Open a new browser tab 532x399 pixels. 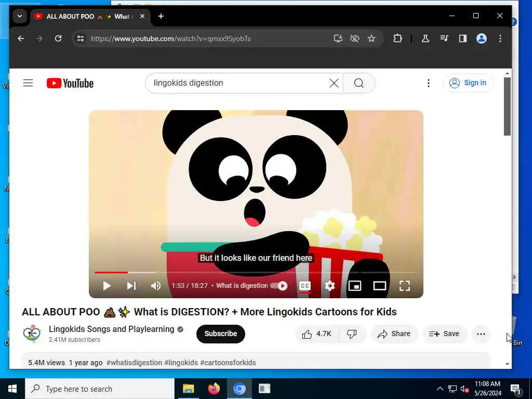[161, 16]
